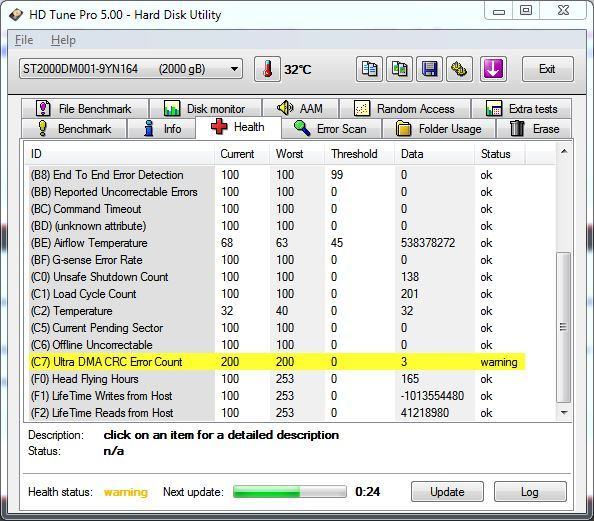
Task: Open the drive selection dropdown
Action: [131, 69]
